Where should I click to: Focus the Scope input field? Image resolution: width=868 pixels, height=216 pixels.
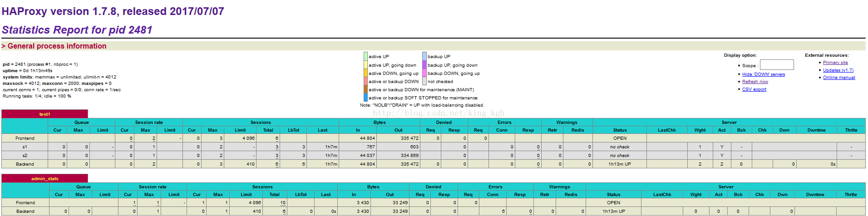coord(777,65)
